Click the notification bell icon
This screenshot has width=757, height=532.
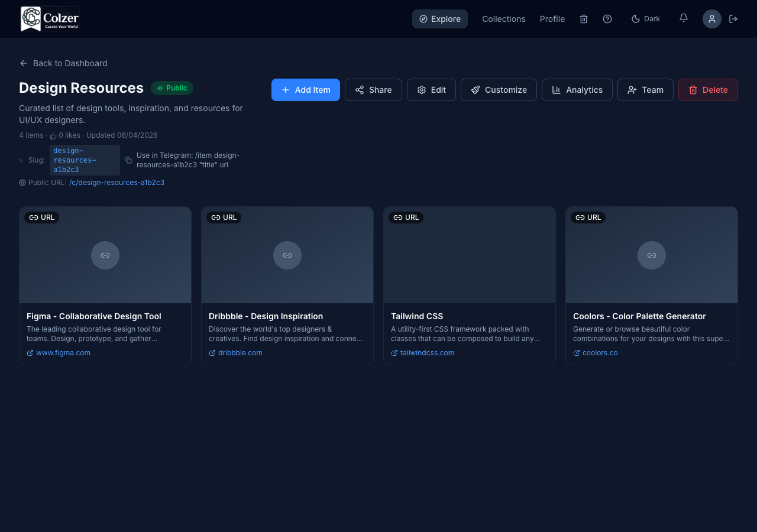(683, 18)
